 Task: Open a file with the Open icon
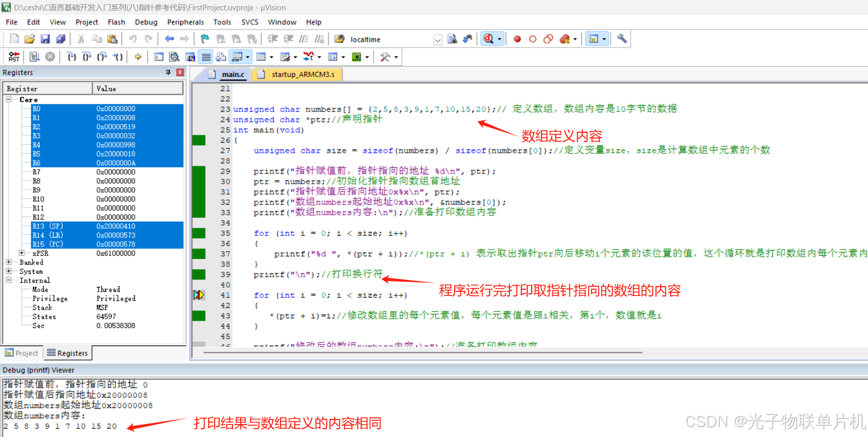tap(29, 39)
